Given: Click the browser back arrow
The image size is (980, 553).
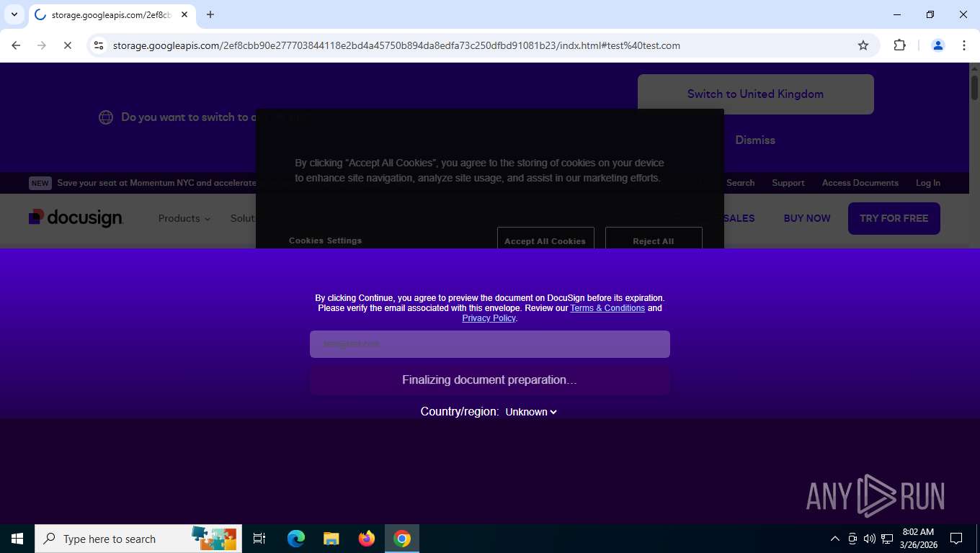Looking at the screenshot, I should (x=16, y=45).
